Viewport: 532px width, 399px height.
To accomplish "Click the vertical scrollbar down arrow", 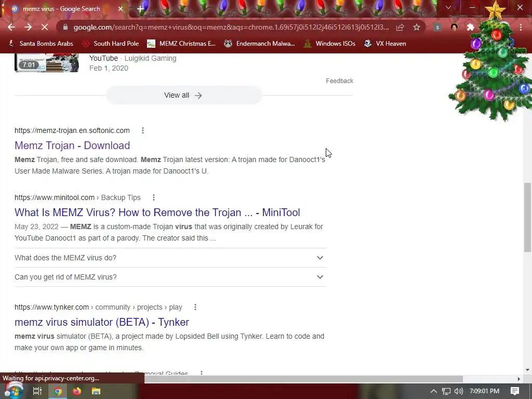I will click(x=527, y=370).
